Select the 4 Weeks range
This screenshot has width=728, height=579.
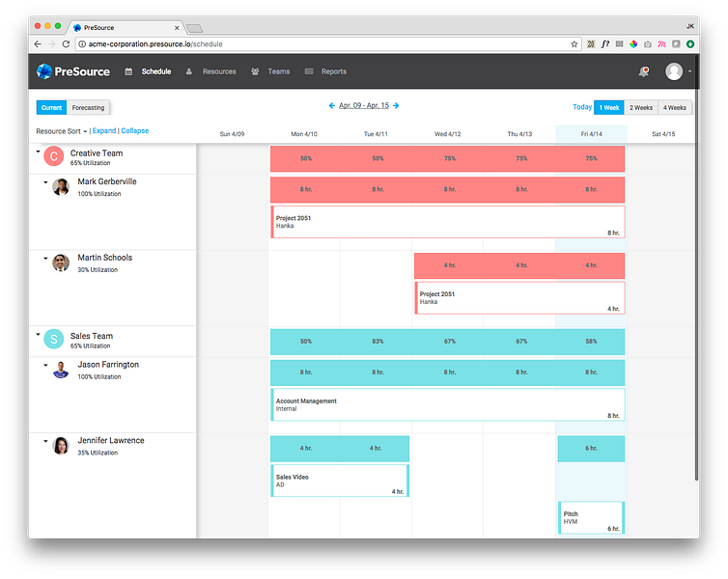[675, 108]
